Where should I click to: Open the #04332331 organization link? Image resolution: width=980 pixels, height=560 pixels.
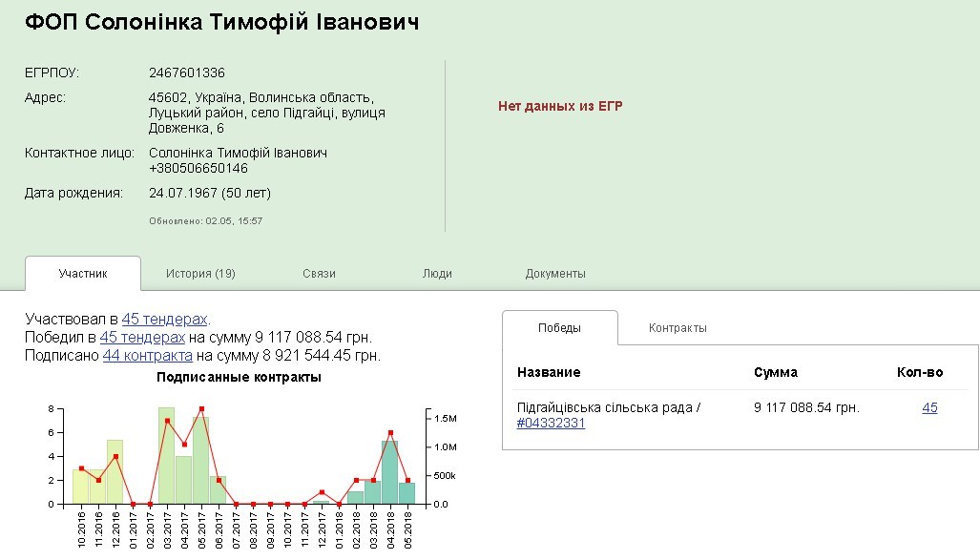(551, 423)
